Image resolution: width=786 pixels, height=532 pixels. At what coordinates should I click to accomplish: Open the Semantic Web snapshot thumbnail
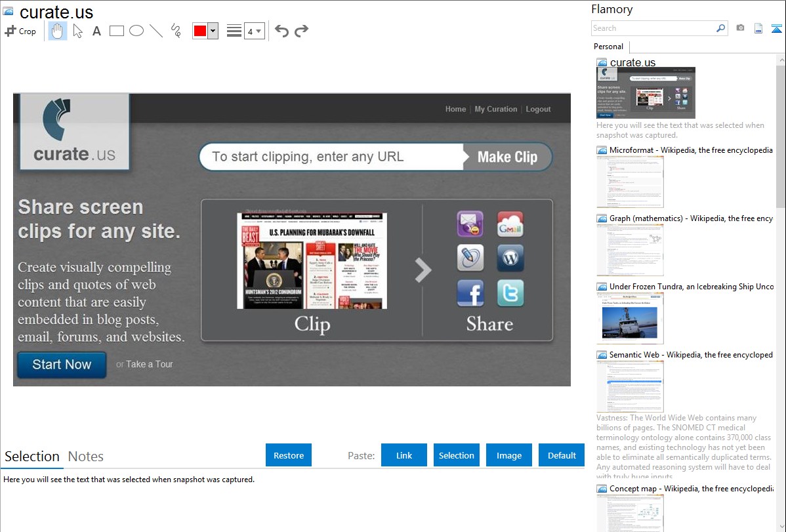point(630,386)
